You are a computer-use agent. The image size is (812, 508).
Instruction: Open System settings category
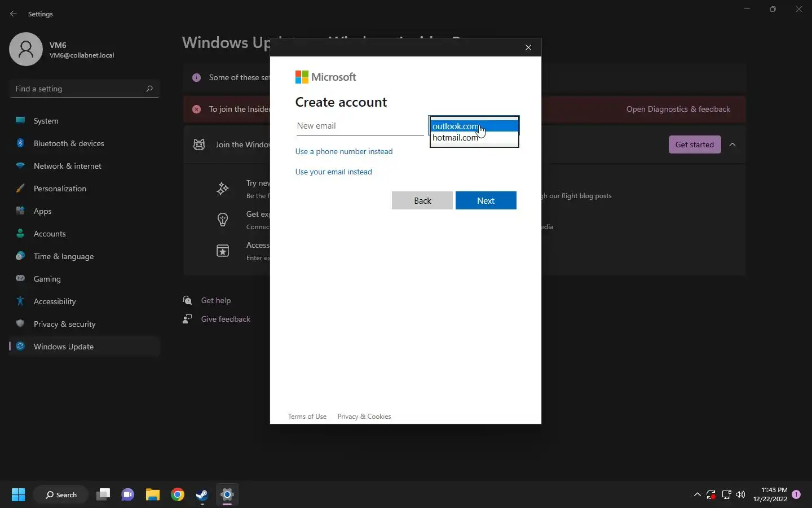(85, 121)
